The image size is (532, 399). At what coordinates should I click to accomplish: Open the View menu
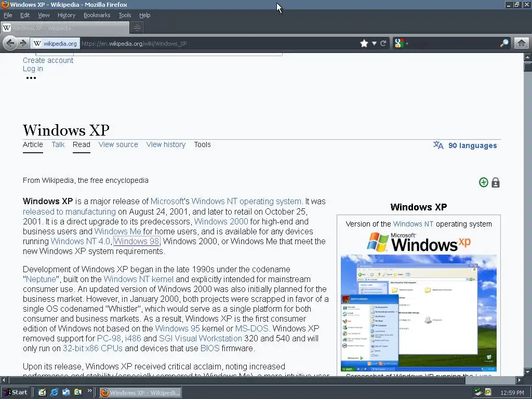tap(44, 15)
